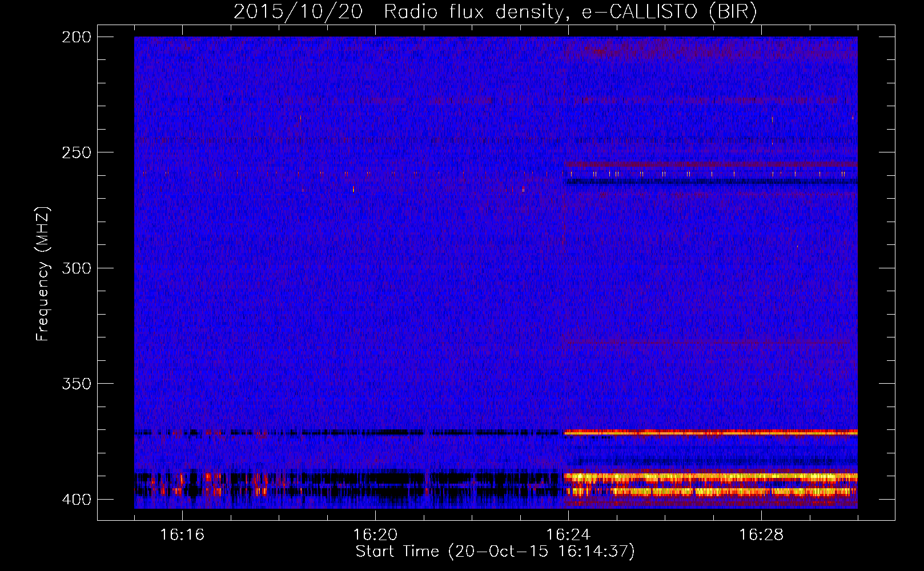This screenshot has height=571, width=924.
Task: Click the 250 frequency tick label
Action: 77,152
